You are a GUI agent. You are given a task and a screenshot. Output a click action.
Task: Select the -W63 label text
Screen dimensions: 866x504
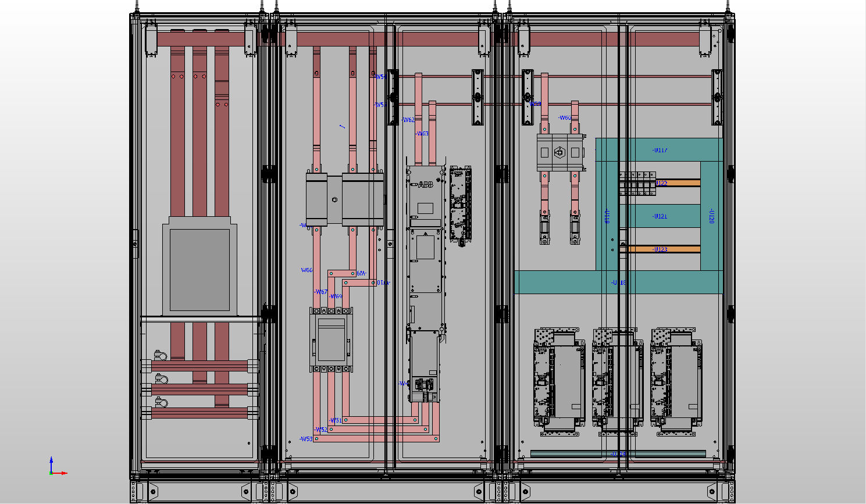[422, 134]
